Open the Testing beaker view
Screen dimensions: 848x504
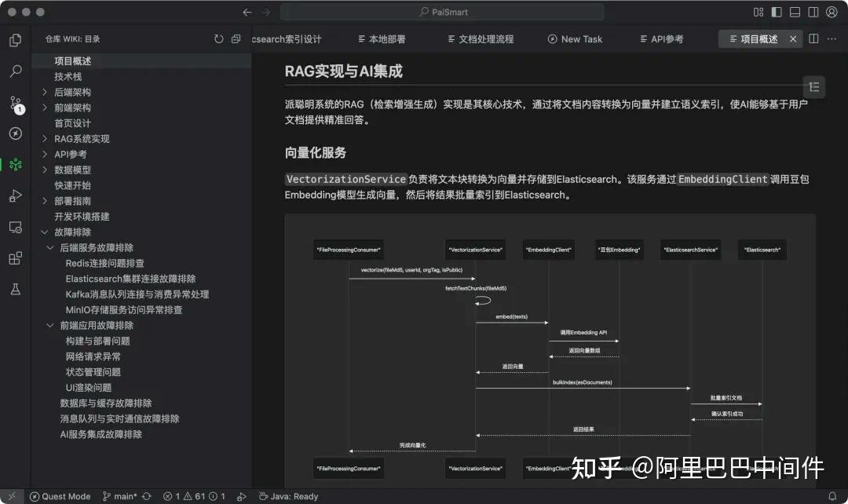(x=14, y=290)
